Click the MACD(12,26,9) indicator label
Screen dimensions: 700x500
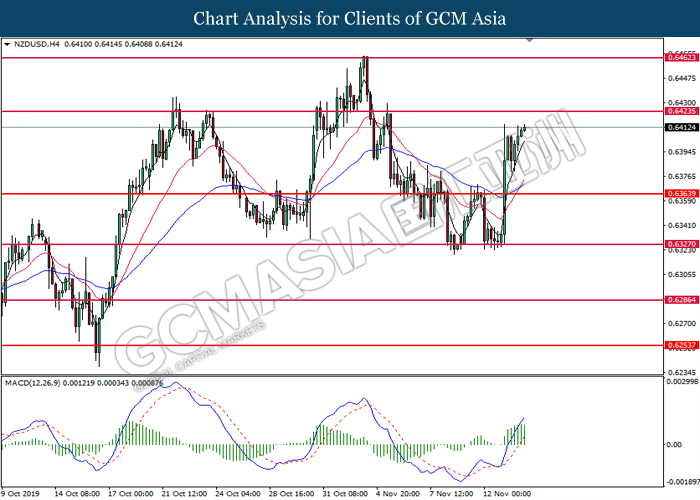point(32,383)
